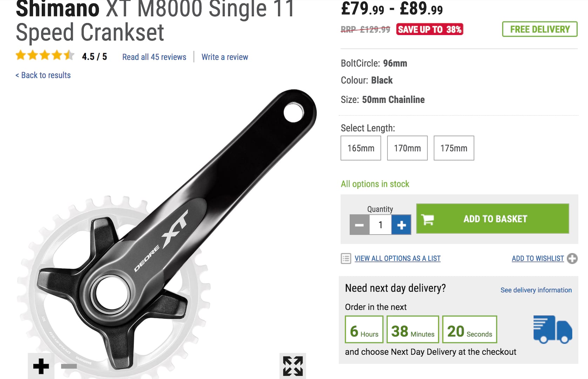This screenshot has height=379, width=588.
Task: Increase quantity with the plus button
Action: [401, 225]
